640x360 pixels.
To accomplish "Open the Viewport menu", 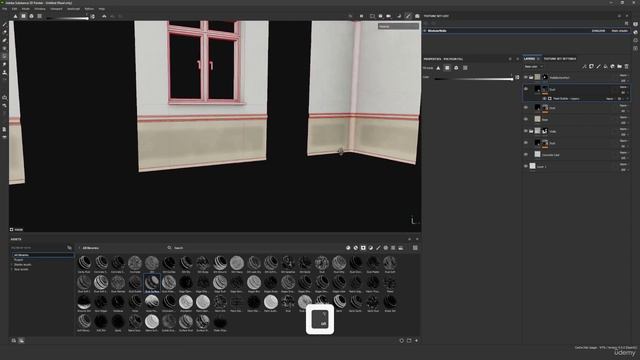I will click(x=56, y=9).
